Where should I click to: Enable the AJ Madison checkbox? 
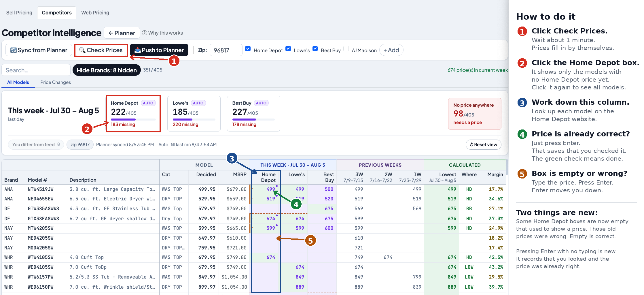346,49
